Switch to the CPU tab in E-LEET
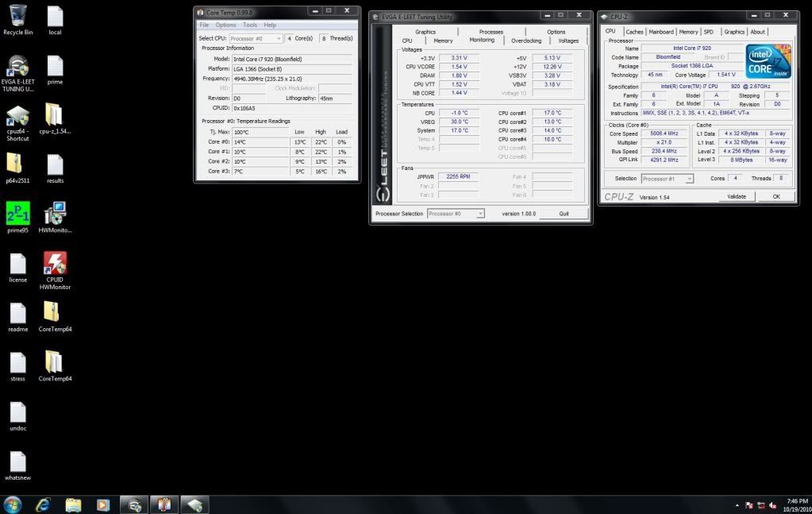 pyautogui.click(x=407, y=41)
